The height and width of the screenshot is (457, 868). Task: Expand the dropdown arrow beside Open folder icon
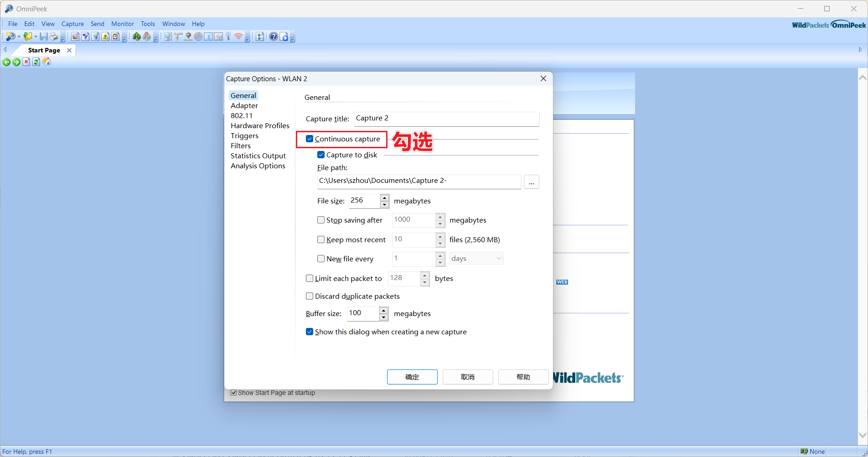coord(36,37)
